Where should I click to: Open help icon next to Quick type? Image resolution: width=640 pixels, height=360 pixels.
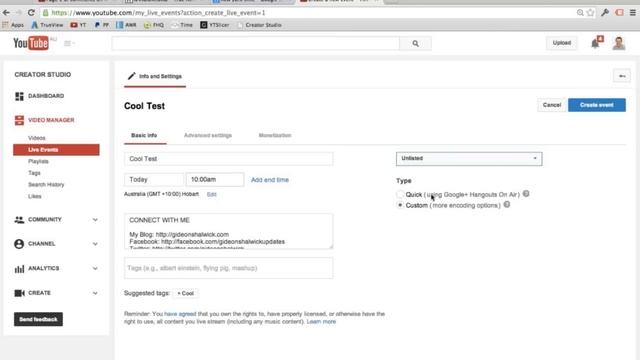tap(526, 194)
